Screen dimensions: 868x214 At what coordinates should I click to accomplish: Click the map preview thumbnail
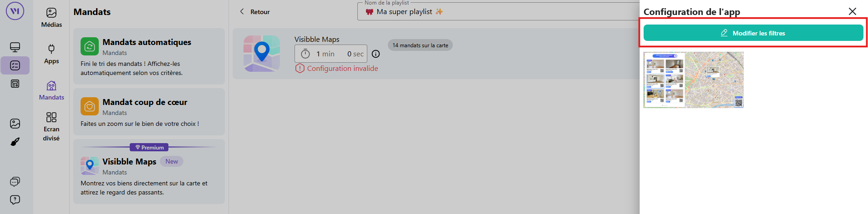[x=693, y=80]
